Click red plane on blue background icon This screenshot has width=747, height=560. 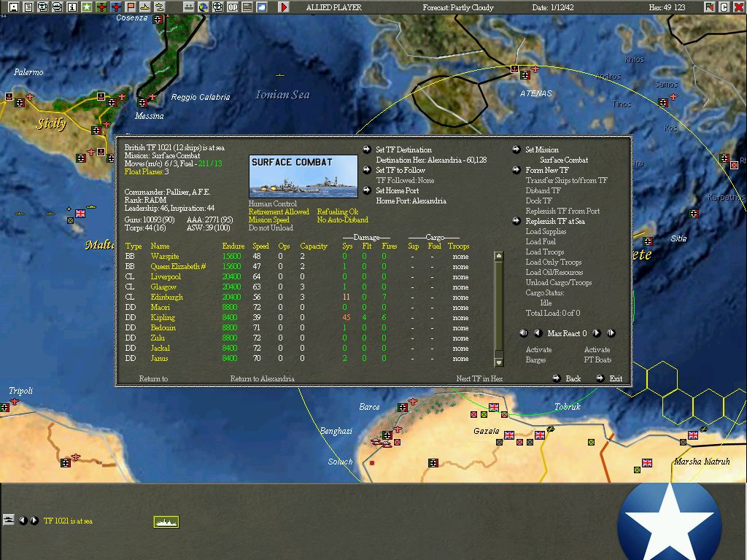coord(116,7)
